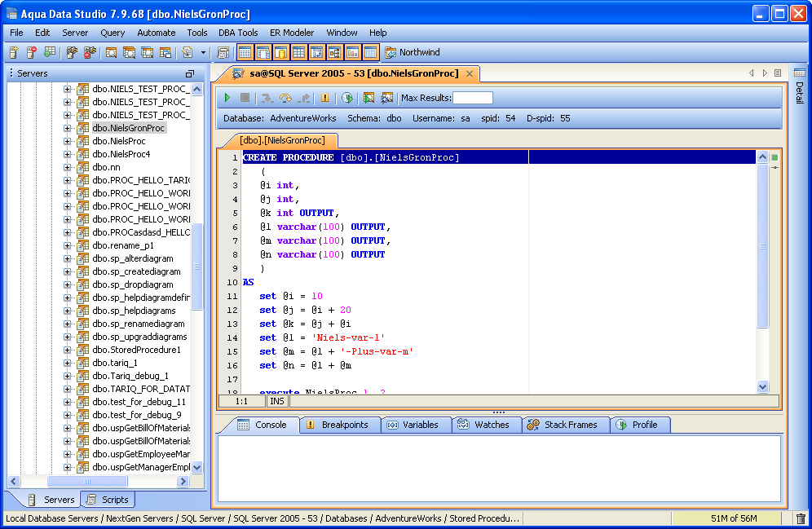Toggle the INS insert mode indicator
Screen dimensions: 812x529
coord(277,401)
